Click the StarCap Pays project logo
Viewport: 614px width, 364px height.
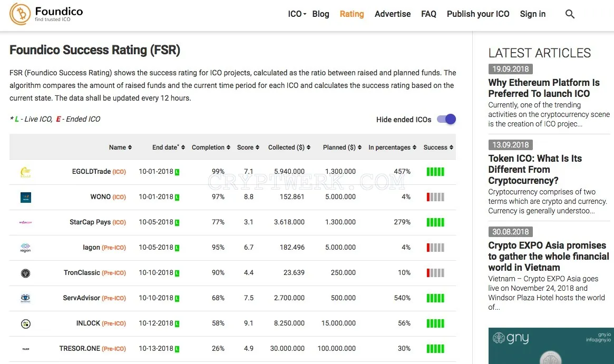[x=25, y=222]
